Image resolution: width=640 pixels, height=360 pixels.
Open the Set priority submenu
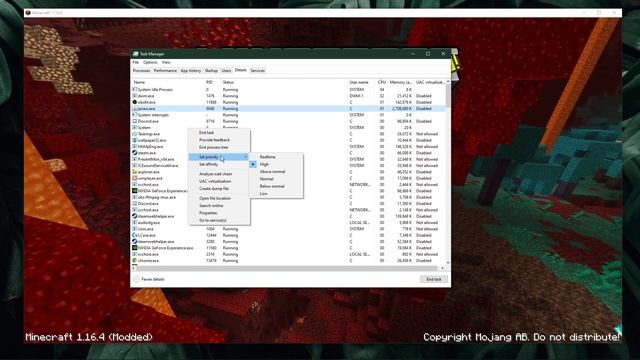click(219, 157)
